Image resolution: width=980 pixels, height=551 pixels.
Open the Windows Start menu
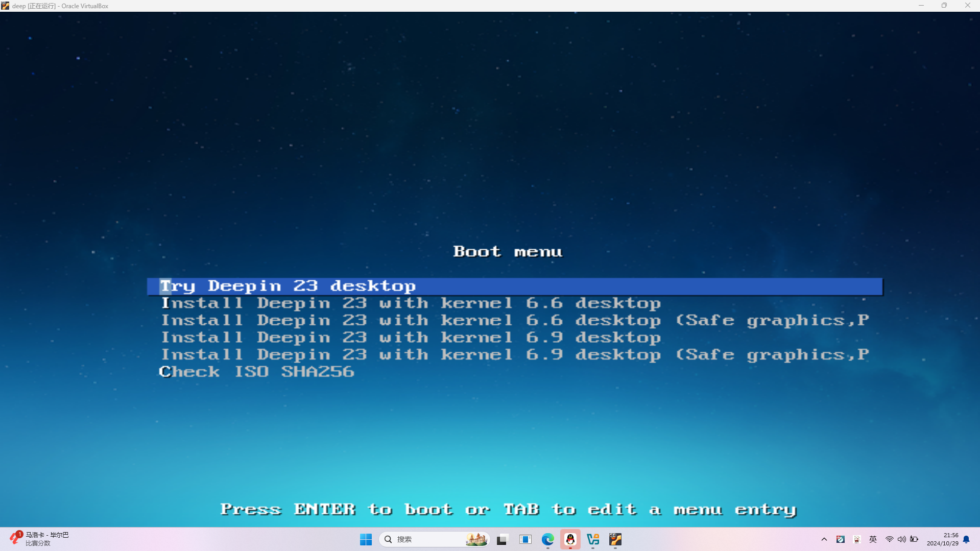pos(366,539)
